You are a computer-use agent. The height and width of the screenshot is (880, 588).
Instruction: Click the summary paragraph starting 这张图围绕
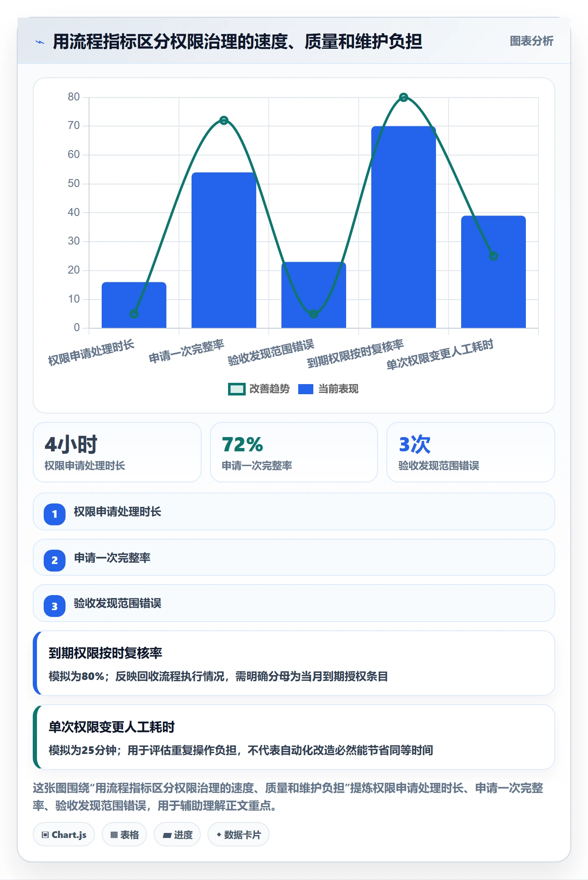pyautogui.click(x=288, y=797)
